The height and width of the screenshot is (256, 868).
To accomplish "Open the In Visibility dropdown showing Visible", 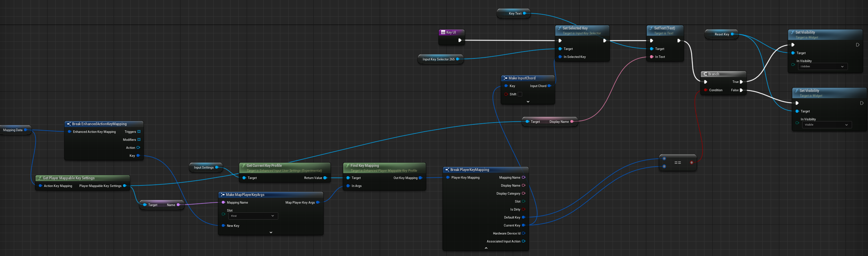I will click(x=826, y=125).
